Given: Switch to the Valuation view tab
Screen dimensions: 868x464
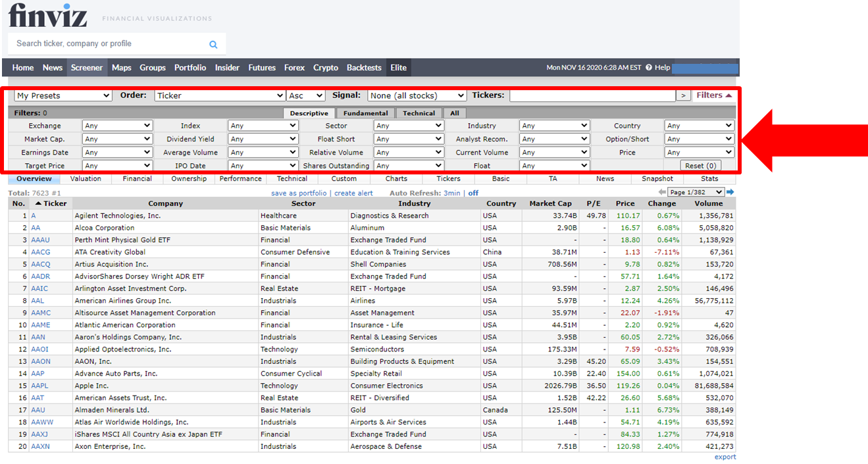Looking at the screenshot, I should point(86,178).
